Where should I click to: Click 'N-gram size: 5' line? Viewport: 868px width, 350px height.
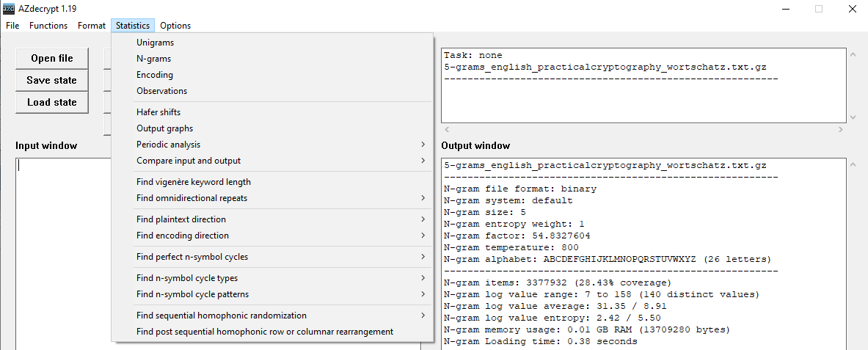pos(485,212)
